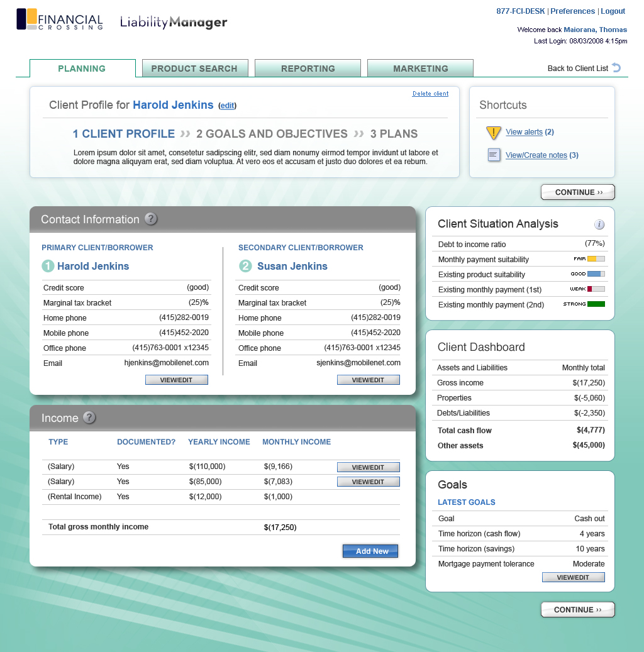Click the Financial Crossing logo

[x=60, y=19]
